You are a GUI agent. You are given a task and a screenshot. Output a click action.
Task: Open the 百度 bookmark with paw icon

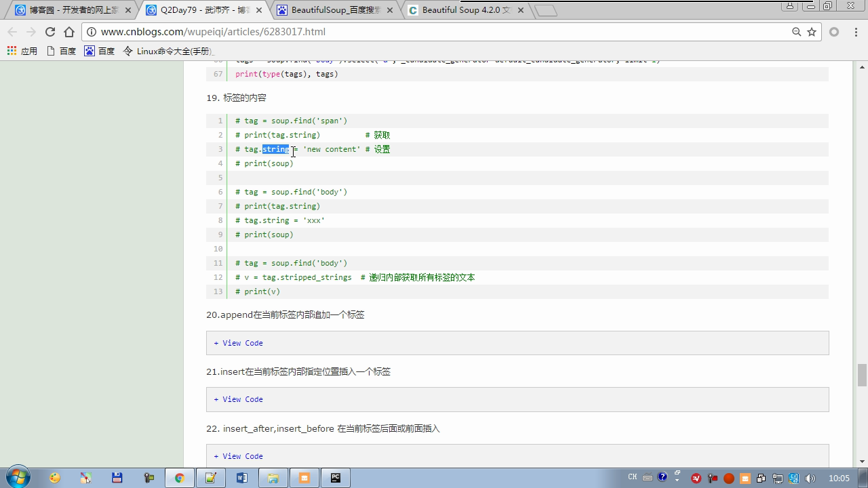coord(99,51)
